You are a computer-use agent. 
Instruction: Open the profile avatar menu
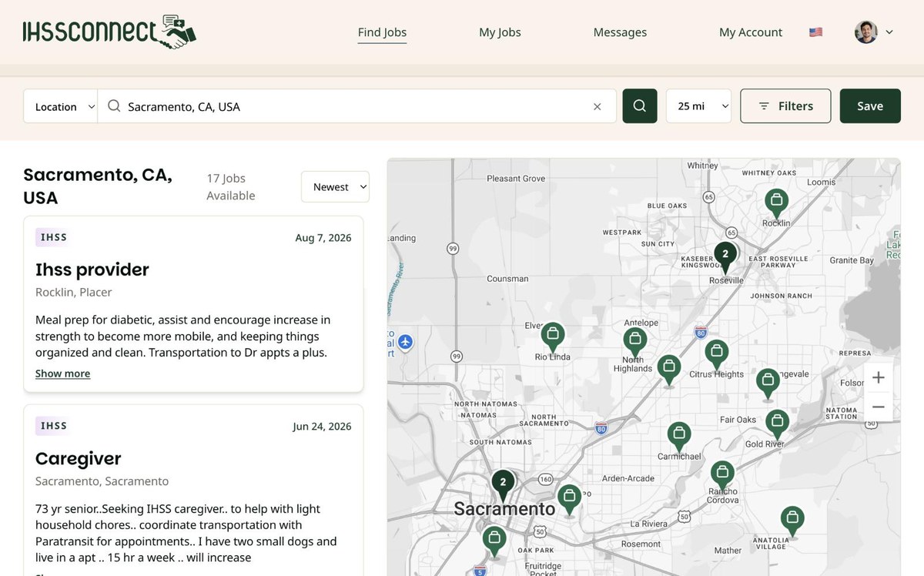click(866, 32)
